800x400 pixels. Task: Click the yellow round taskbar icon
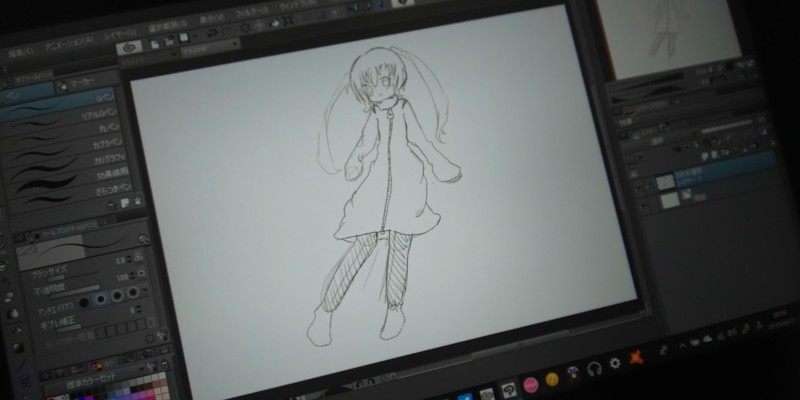552,379
